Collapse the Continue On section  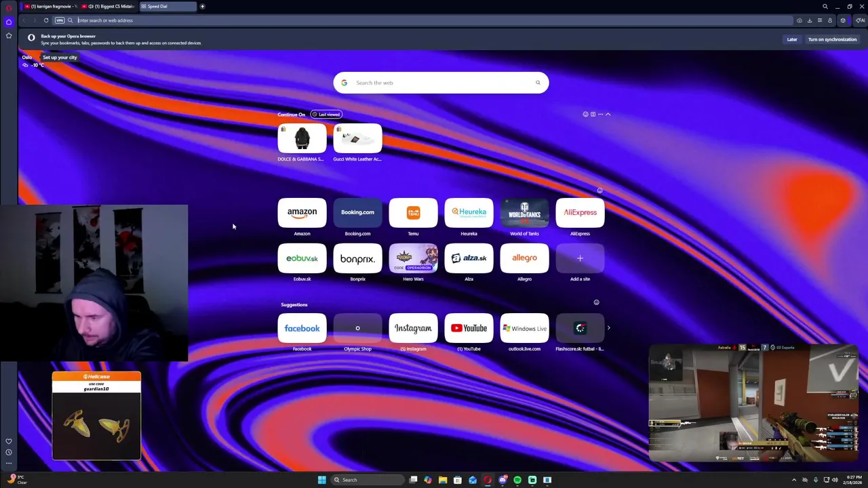click(x=608, y=115)
